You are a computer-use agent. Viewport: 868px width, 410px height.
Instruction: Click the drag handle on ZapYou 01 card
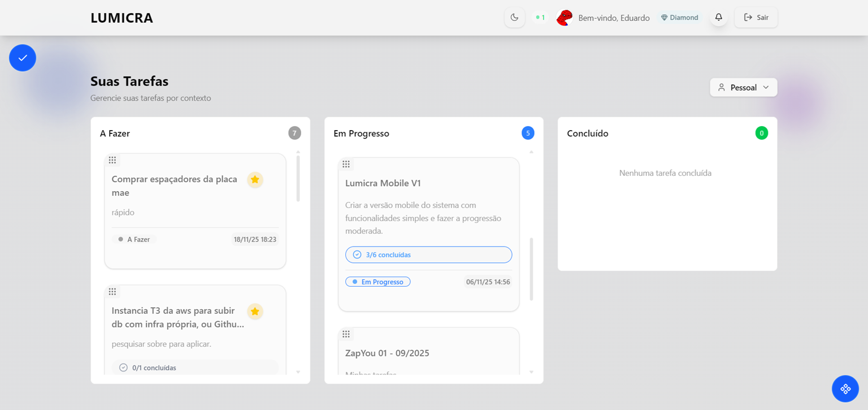tap(346, 334)
